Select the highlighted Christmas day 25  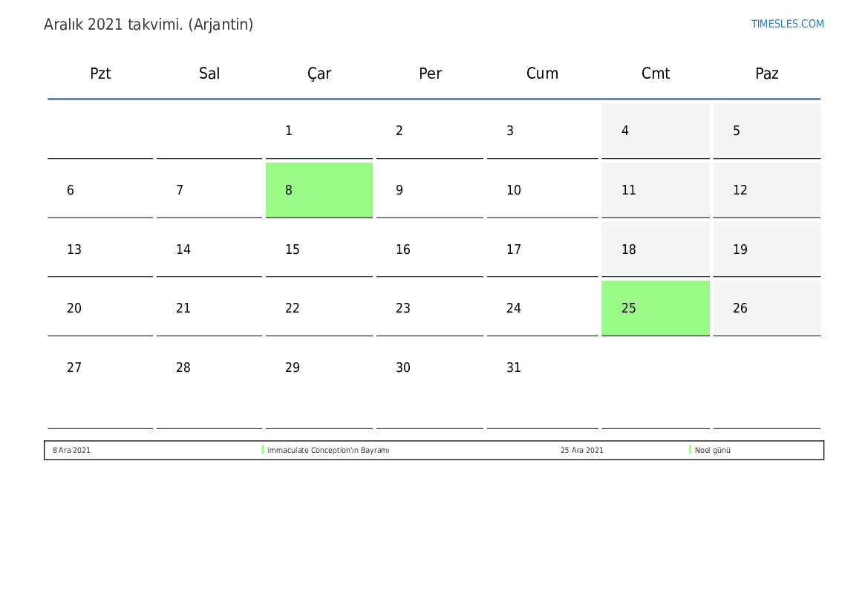point(656,308)
